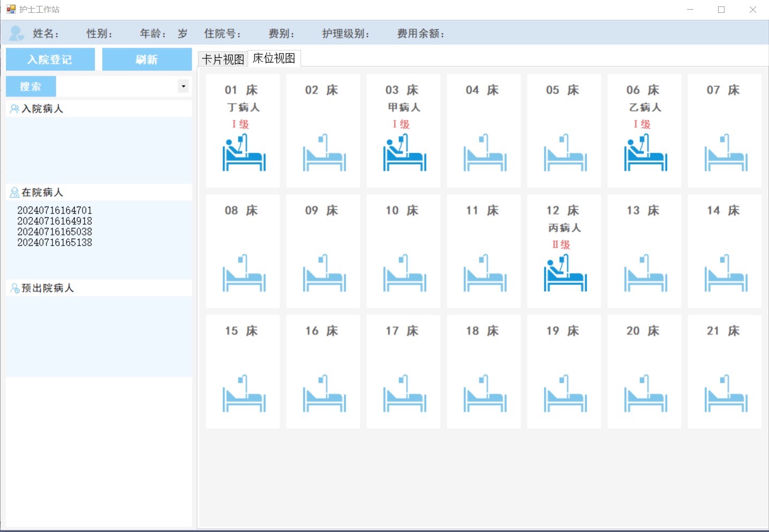Click the 在院病人 group icon
The image size is (769, 532).
click(x=14, y=192)
